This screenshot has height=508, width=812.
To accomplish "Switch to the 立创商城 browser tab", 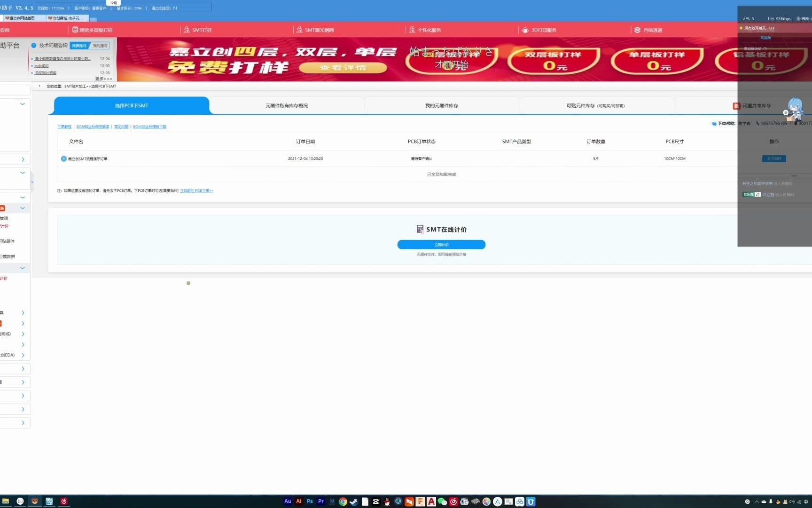I will [67, 18].
